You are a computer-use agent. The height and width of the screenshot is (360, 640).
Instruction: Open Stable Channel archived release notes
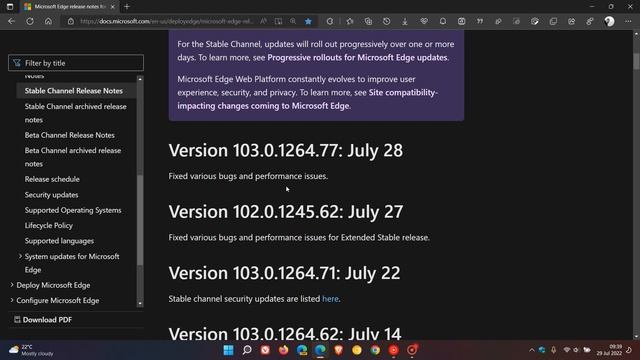coord(76,113)
